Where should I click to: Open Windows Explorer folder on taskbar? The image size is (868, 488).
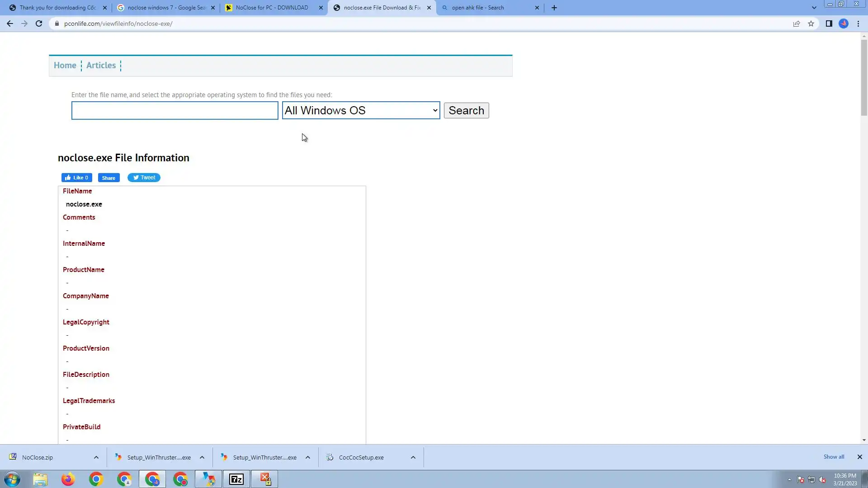(x=40, y=479)
